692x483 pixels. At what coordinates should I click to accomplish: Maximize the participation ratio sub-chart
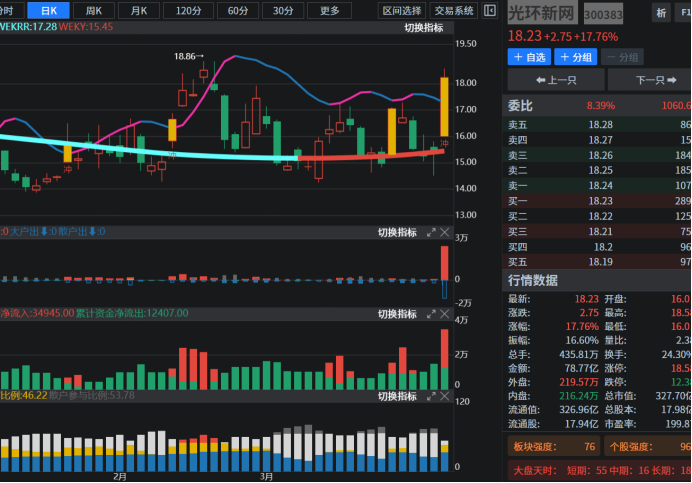[x=432, y=396]
